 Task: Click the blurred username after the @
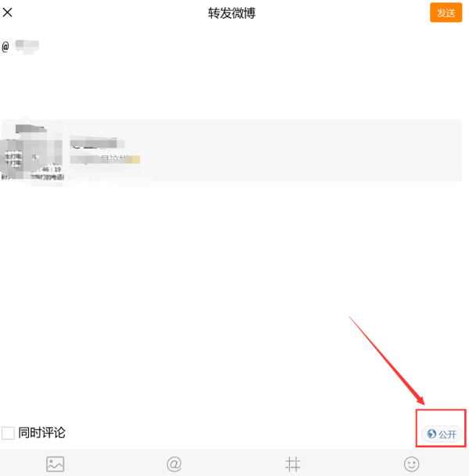[27, 46]
